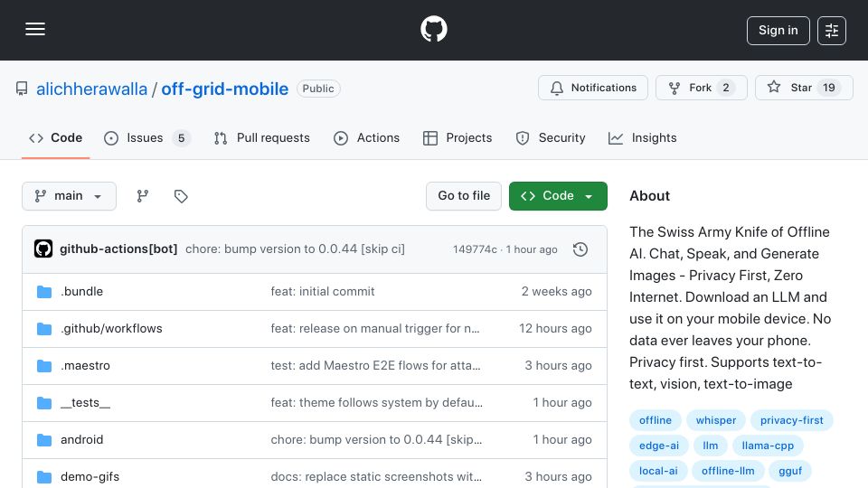Open the off-grid-mobile repository link

[225, 89]
